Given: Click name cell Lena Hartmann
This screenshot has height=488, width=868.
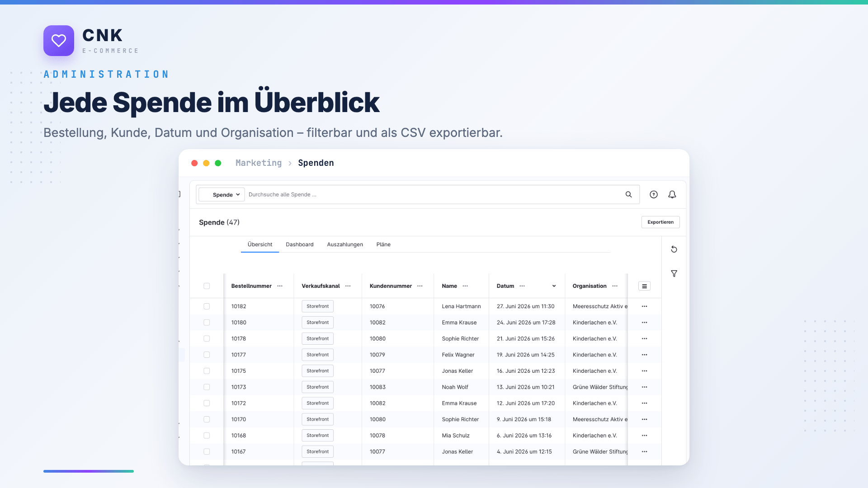Looking at the screenshot, I should pyautogui.click(x=461, y=306).
